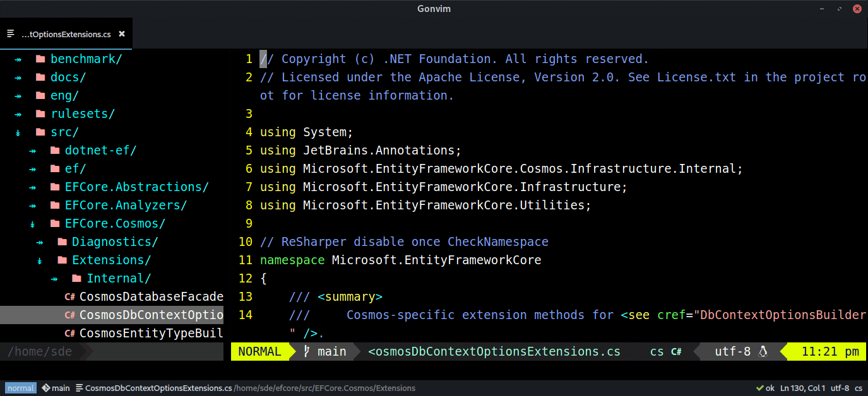The image size is (868, 396).
Task: Expand the eng/ folder arrow
Action: pos(18,96)
